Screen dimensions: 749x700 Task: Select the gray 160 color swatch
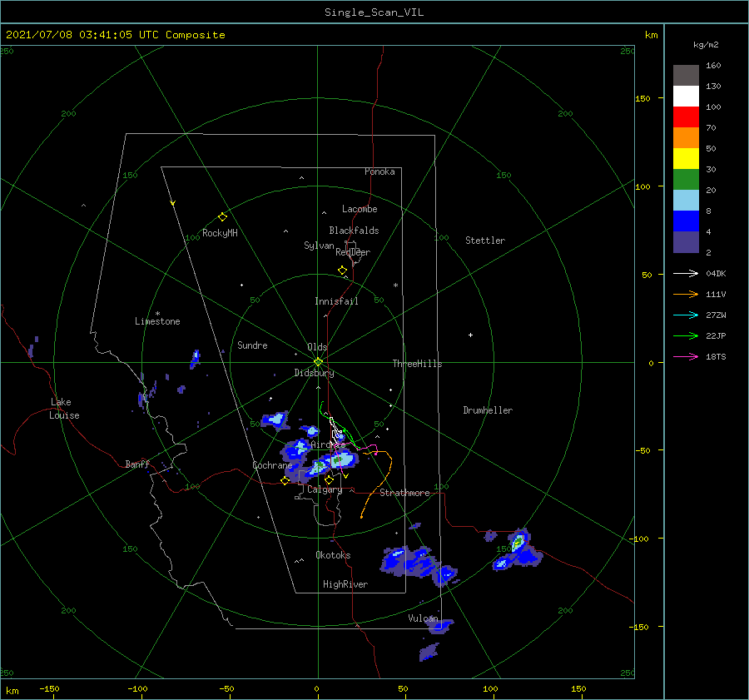coord(686,76)
